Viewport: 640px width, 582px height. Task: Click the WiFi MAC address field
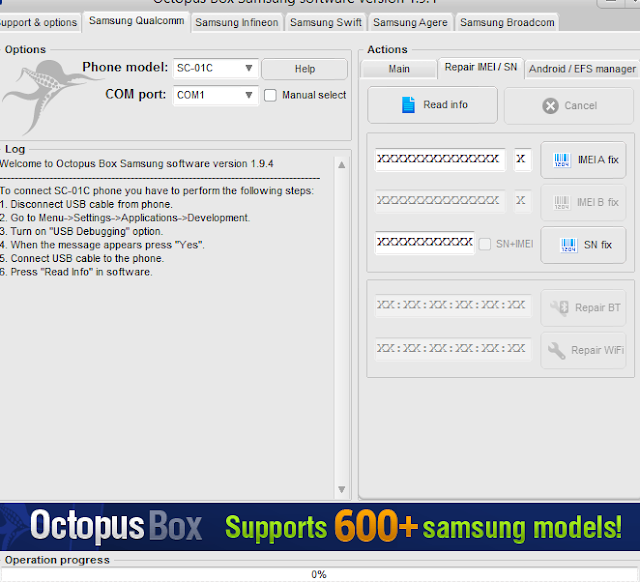(x=453, y=349)
